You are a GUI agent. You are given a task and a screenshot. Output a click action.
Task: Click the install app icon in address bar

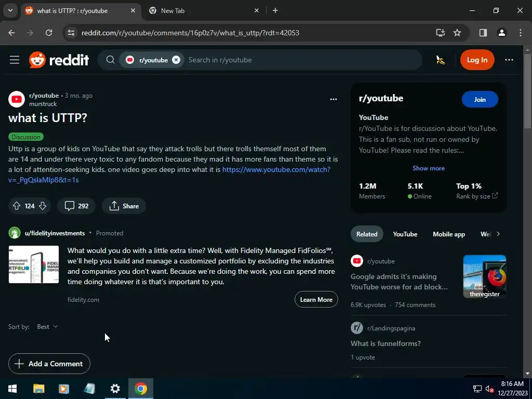[x=441, y=33]
